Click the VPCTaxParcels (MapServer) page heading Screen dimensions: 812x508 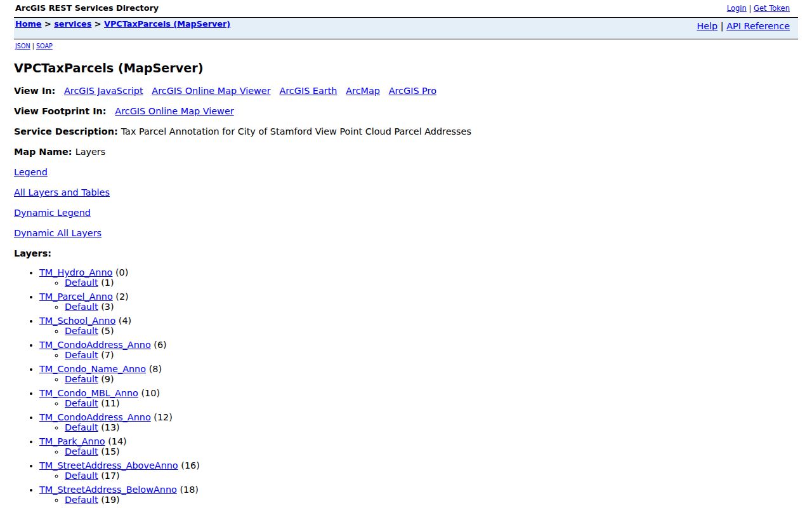click(x=108, y=68)
